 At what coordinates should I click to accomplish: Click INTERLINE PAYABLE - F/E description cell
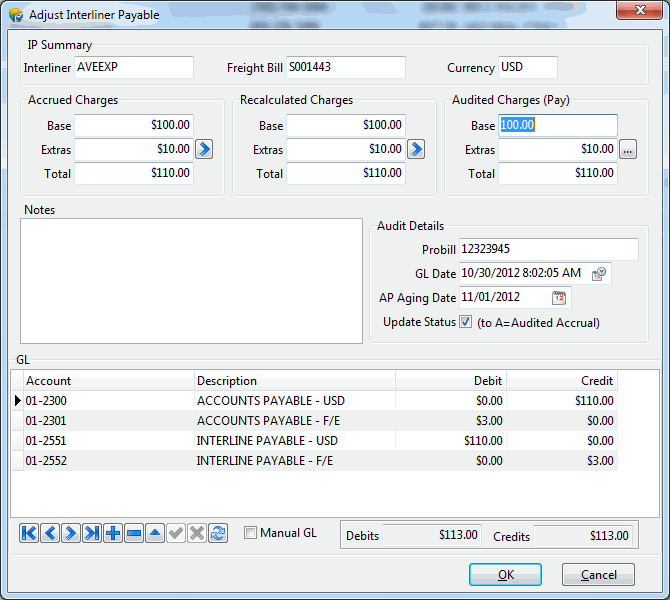[x=295, y=461]
